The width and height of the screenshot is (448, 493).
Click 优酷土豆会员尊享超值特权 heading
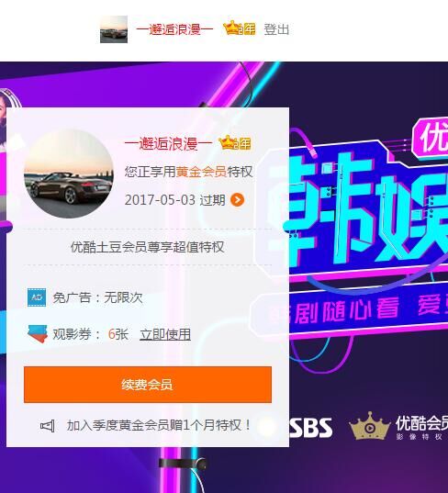tap(148, 247)
